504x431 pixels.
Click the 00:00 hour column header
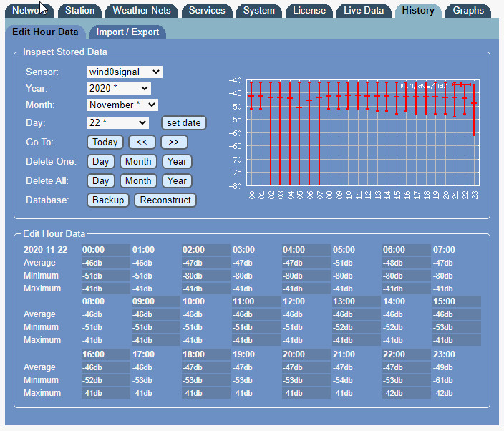click(106, 250)
